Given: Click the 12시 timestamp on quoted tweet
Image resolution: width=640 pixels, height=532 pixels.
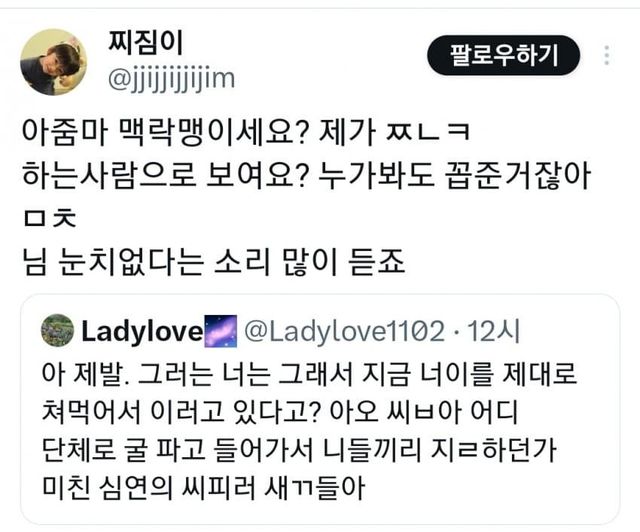Looking at the screenshot, I should pos(493,331).
